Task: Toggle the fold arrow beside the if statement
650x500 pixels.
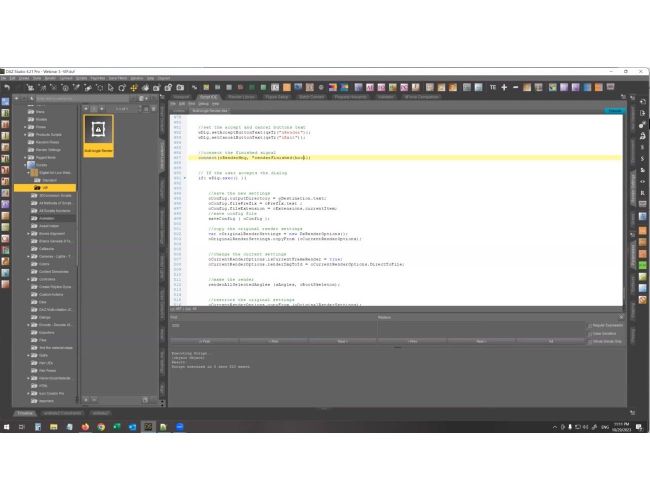Action: [x=184, y=178]
